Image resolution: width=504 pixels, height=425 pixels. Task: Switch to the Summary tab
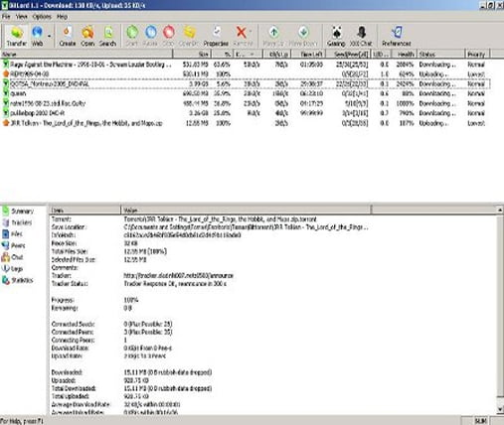pos(19,212)
